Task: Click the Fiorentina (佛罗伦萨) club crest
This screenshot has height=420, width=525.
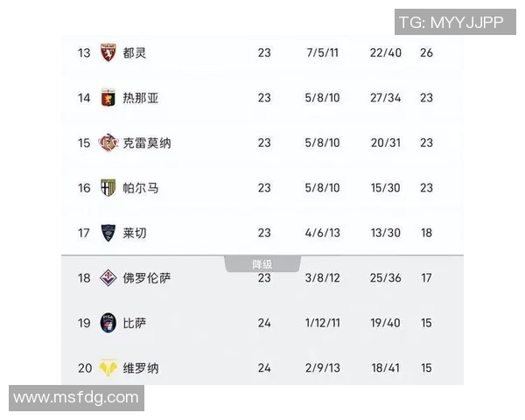Action: click(x=108, y=278)
